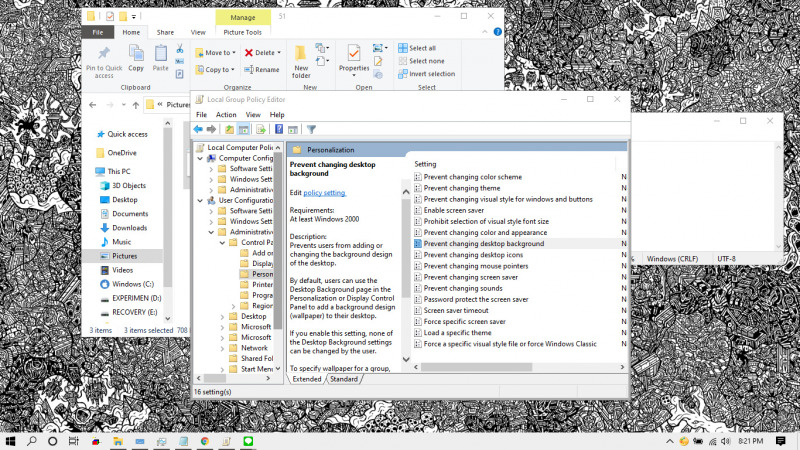This screenshot has width=800, height=450.
Task: Open the Action Center notification icon
Action: pos(780,441)
